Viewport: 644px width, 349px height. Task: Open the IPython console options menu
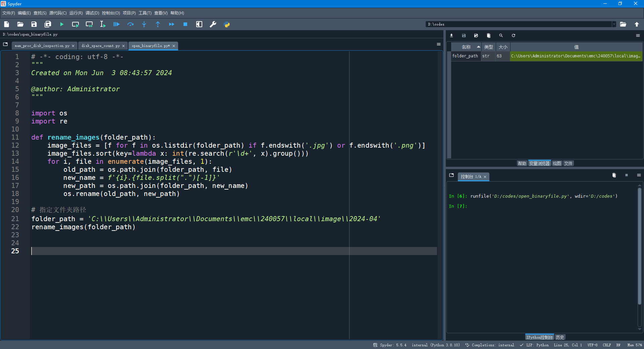(639, 175)
